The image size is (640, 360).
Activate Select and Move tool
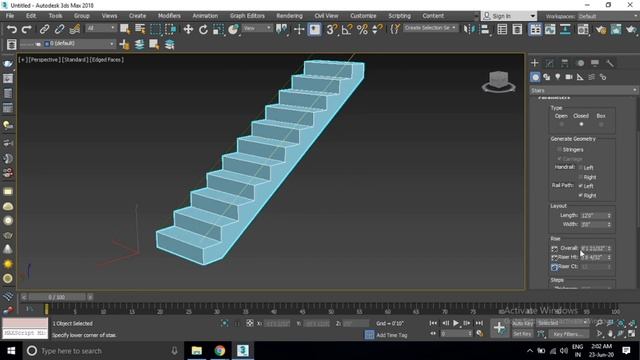click(x=188, y=29)
